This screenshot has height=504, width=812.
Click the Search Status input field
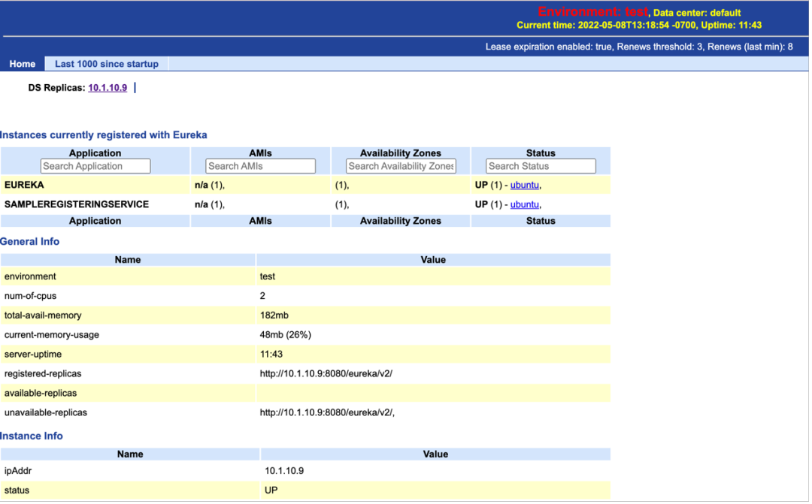(541, 166)
